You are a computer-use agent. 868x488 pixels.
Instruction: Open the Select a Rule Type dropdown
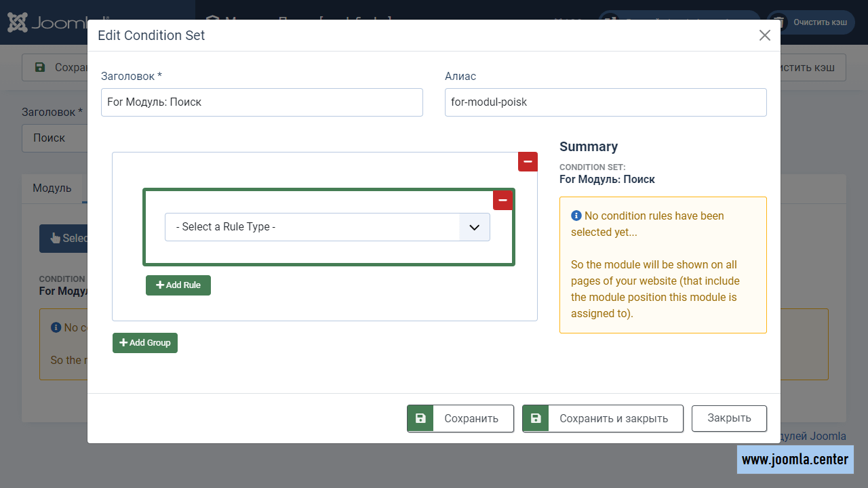click(312, 227)
